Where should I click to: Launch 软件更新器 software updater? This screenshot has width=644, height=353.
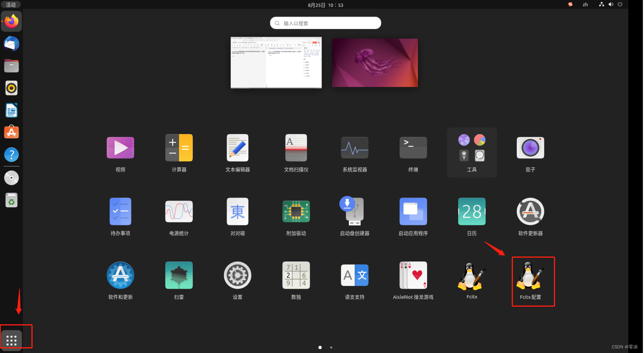(x=531, y=211)
